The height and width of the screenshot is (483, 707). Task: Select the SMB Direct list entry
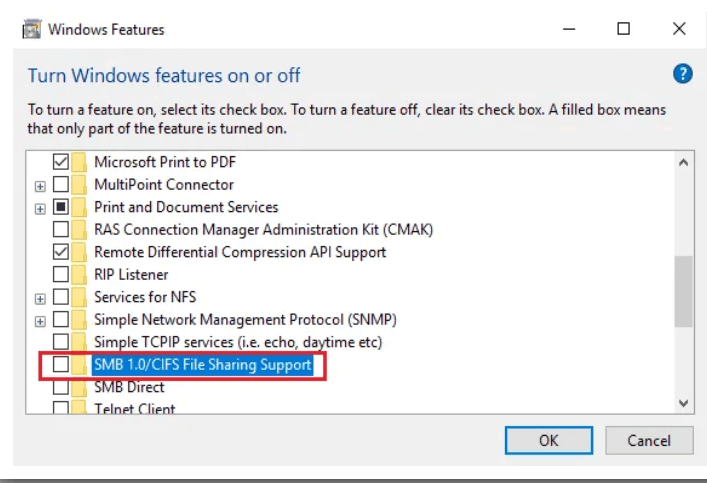point(129,387)
